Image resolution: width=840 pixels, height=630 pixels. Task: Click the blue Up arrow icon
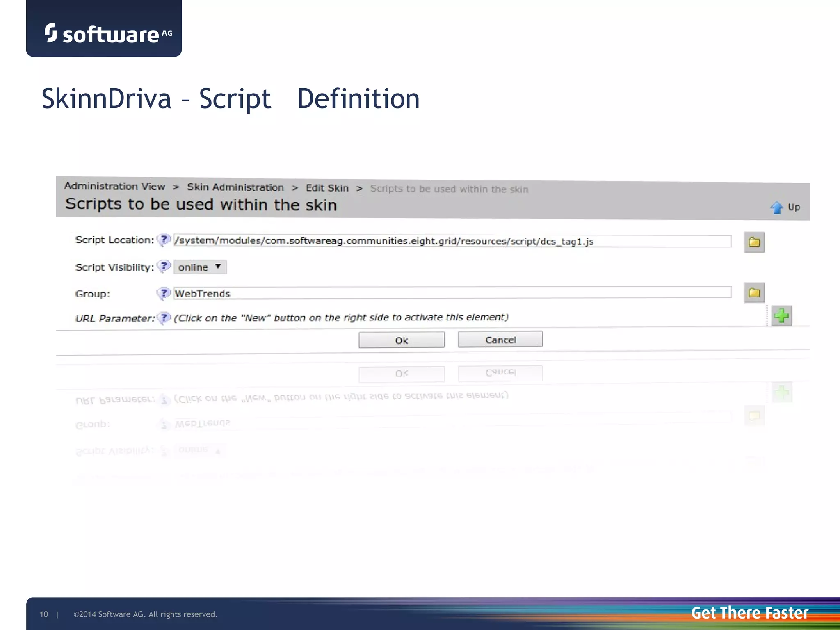click(x=776, y=208)
